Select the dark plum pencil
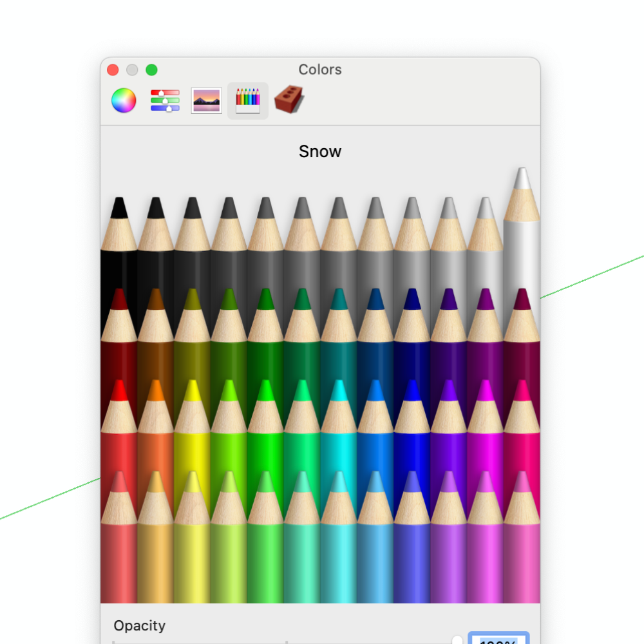This screenshot has height=644, width=644. [485, 334]
